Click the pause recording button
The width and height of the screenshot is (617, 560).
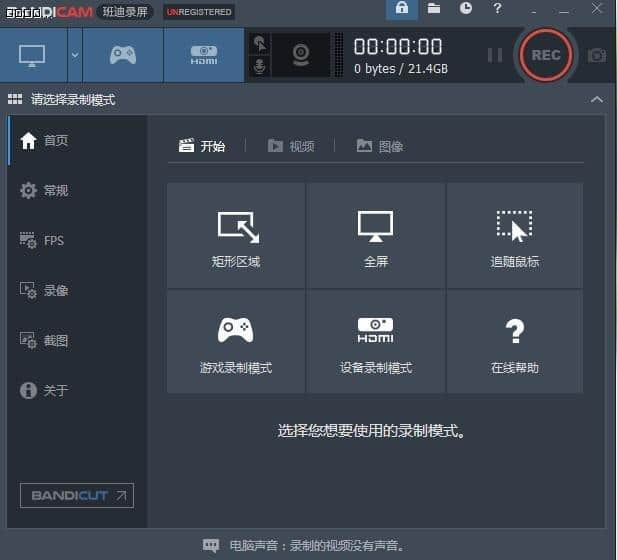pyautogui.click(x=495, y=55)
